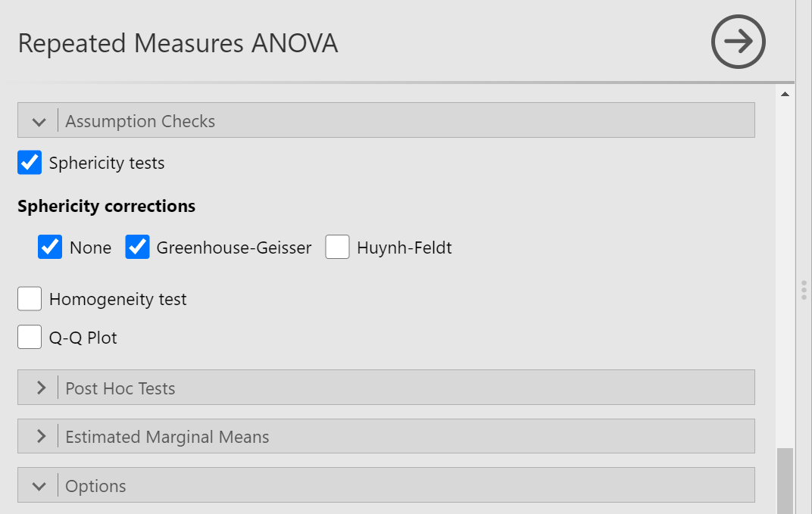Disable the None sphericity correction

click(50, 247)
